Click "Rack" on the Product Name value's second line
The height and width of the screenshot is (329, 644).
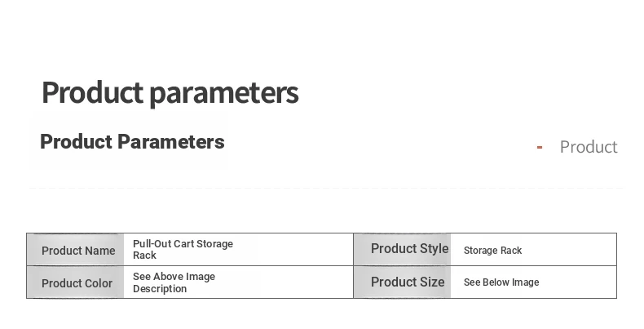[x=144, y=256]
